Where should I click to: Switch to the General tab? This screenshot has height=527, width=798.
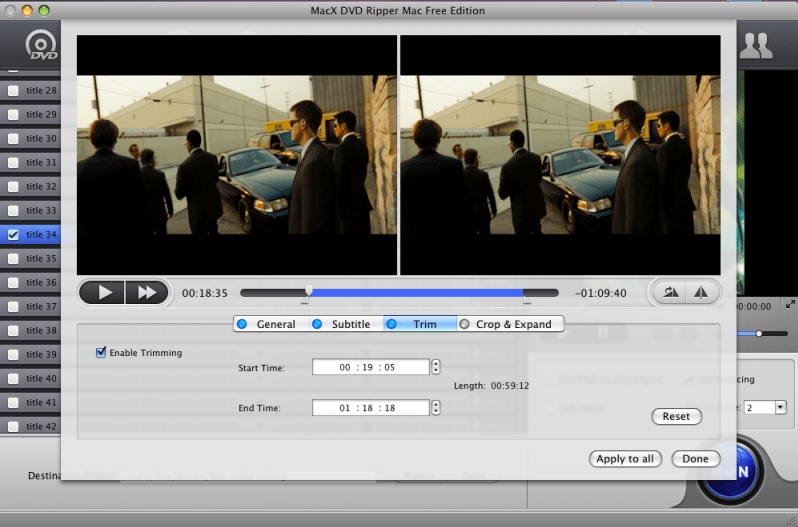271,324
